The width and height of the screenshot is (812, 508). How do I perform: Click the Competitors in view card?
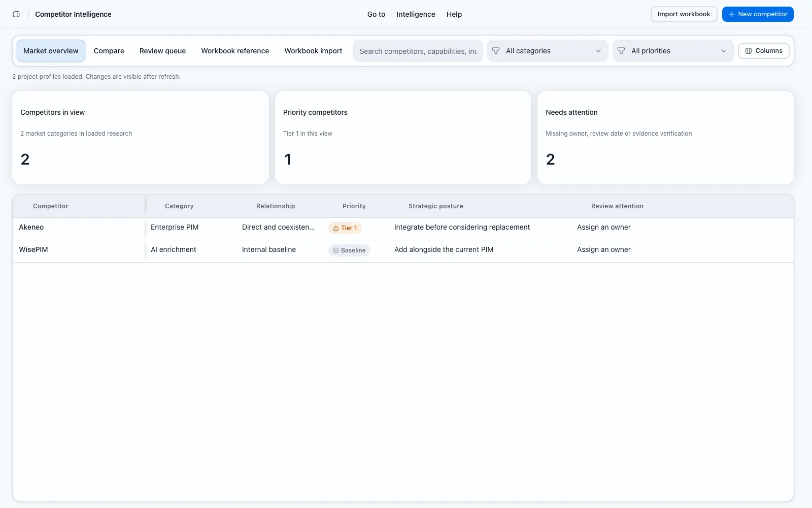click(x=141, y=138)
